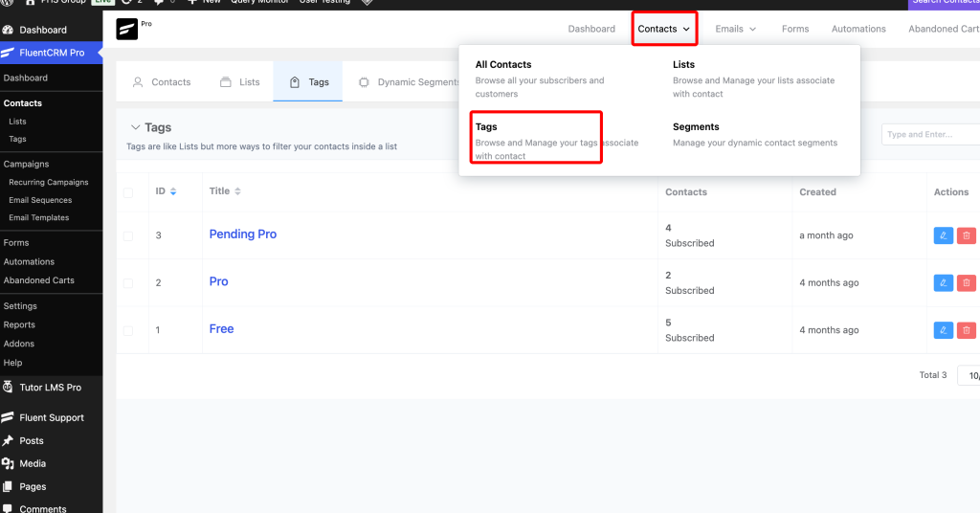Image resolution: width=980 pixels, height=513 pixels.
Task: Open Tutor LMS Pro sidebar icon
Action: (x=8, y=388)
